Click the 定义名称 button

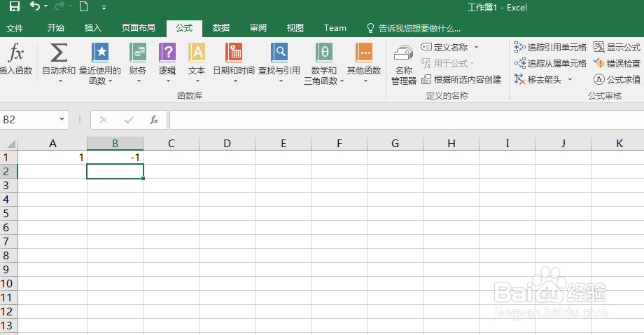[x=444, y=47]
